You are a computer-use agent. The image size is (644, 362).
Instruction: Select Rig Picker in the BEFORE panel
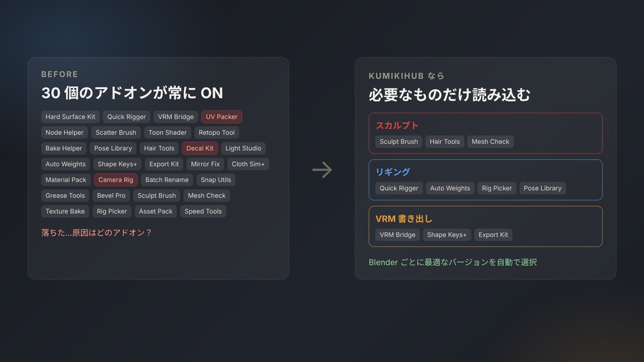coord(112,211)
